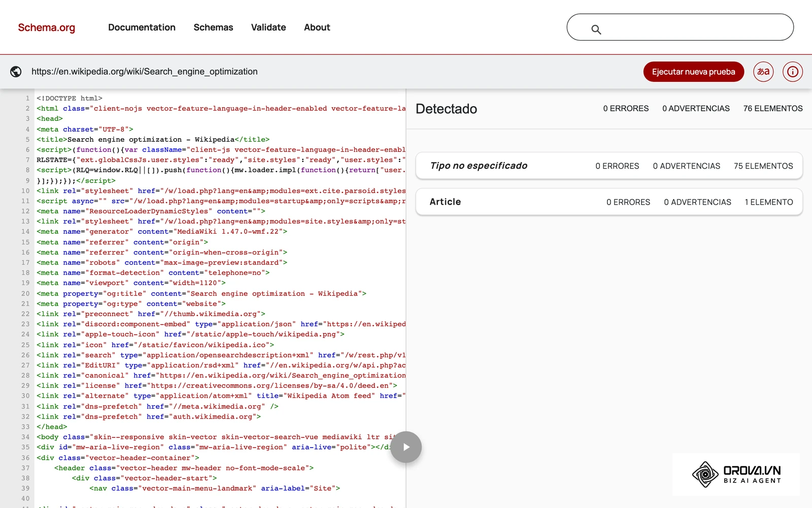Click line number 20 in the gutter

click(x=25, y=294)
